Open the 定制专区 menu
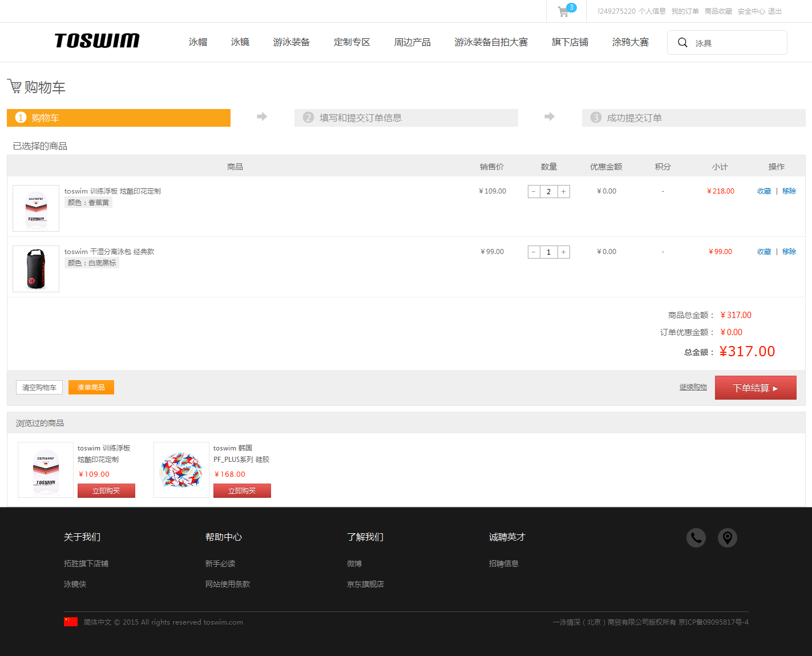 pos(352,42)
